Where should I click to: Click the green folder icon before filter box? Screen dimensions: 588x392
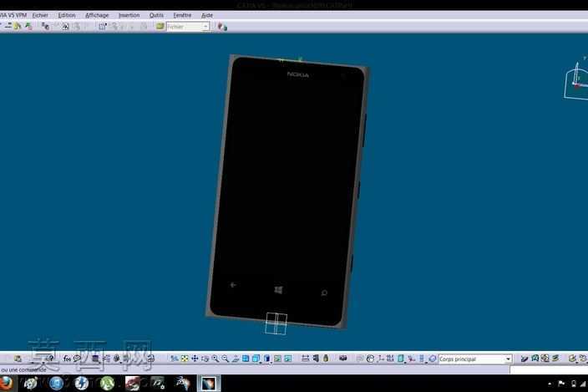(x=160, y=26)
